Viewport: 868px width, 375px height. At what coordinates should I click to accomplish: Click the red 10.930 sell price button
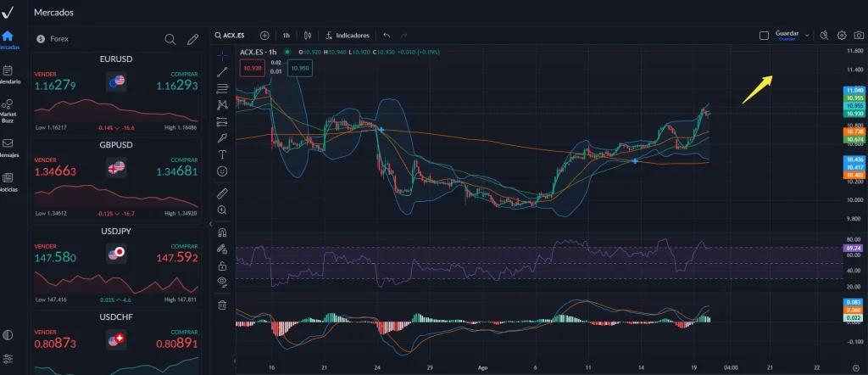(253, 68)
